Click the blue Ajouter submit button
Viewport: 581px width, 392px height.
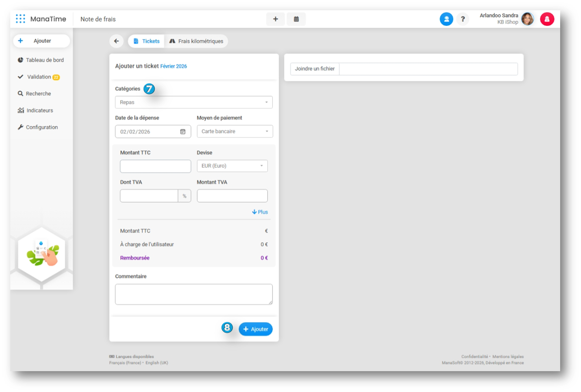tap(255, 329)
